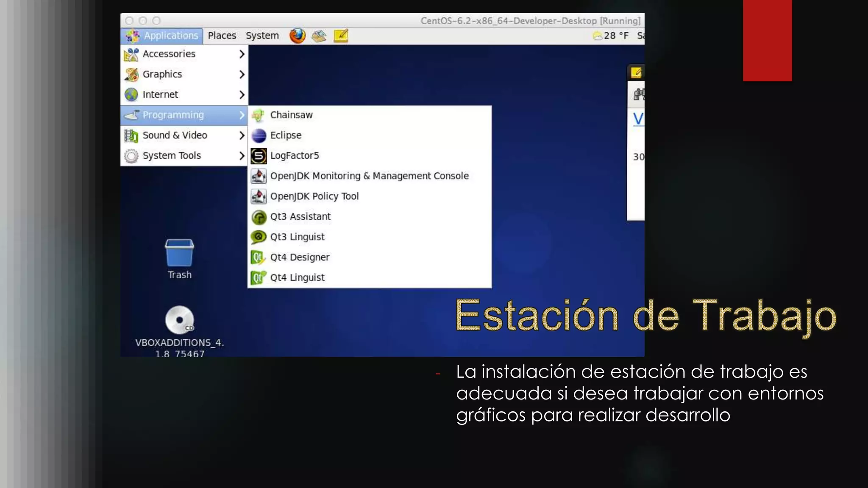Expand the Accessories submenu arrow
Screen dimensions: 868x488
coord(242,54)
